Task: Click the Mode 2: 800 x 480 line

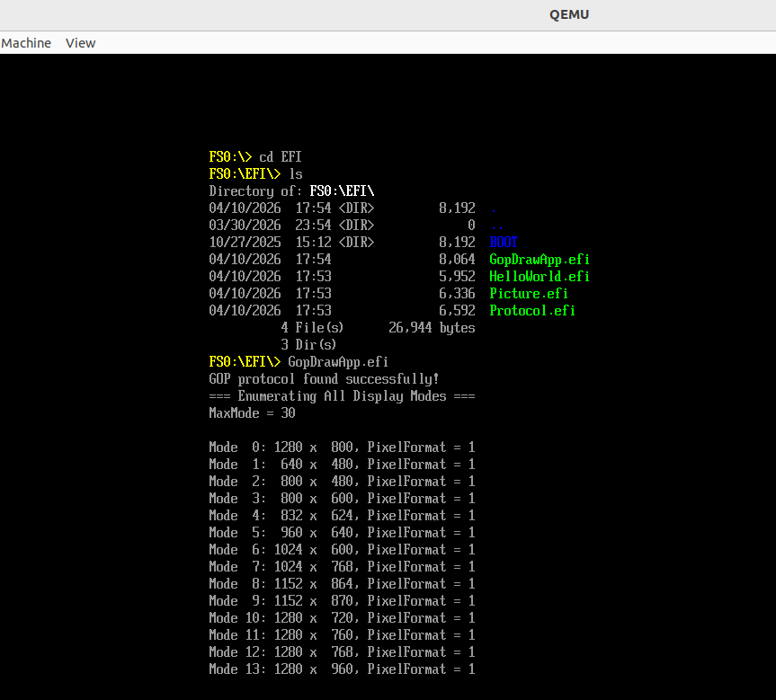Action: (x=342, y=481)
